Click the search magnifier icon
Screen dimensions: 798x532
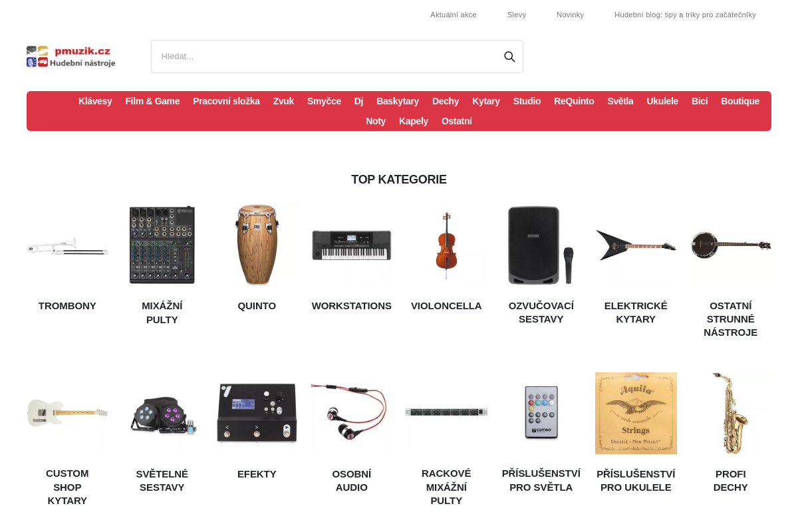[x=509, y=57]
